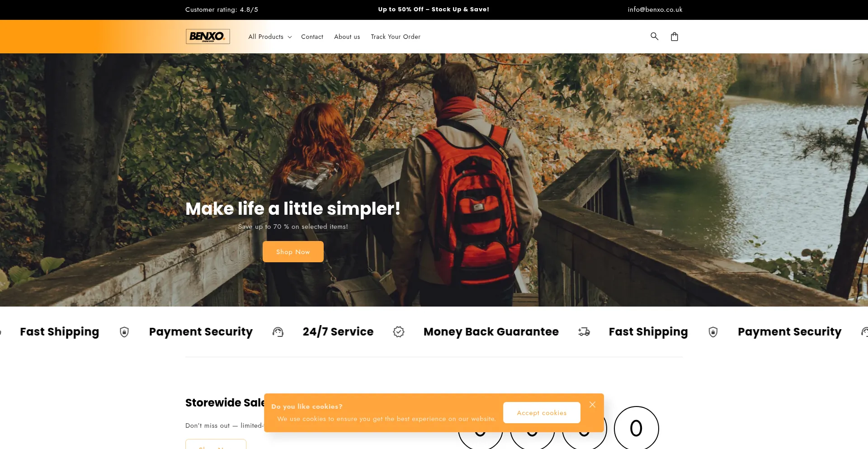Click the badge checkmark icon before Money Back Guarantee
868x449 pixels.
coord(399,332)
